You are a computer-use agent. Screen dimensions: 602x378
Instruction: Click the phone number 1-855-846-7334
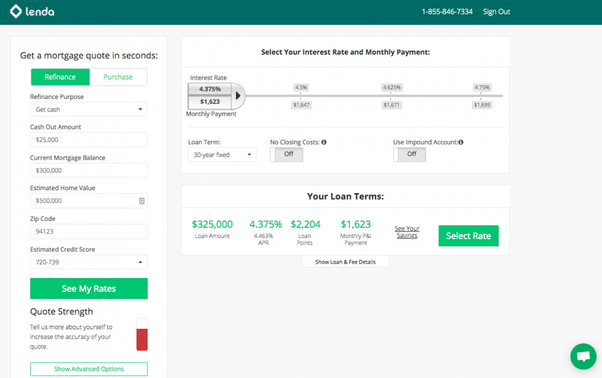click(x=447, y=12)
